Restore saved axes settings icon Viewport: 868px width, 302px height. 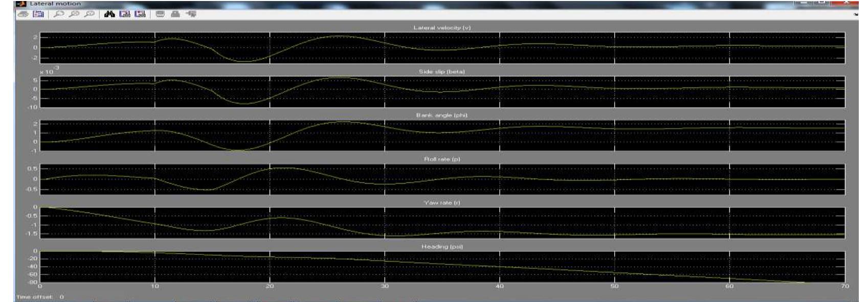[x=140, y=14]
